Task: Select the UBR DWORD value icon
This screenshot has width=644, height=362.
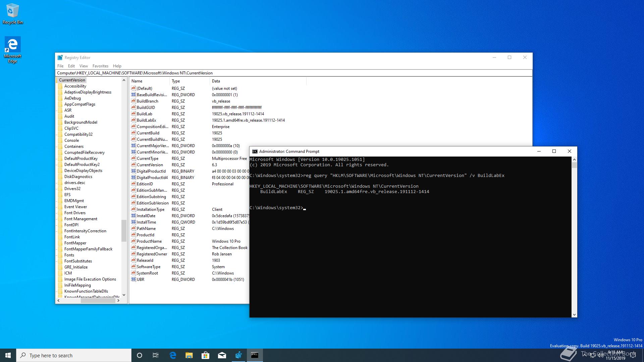Action: click(133, 279)
